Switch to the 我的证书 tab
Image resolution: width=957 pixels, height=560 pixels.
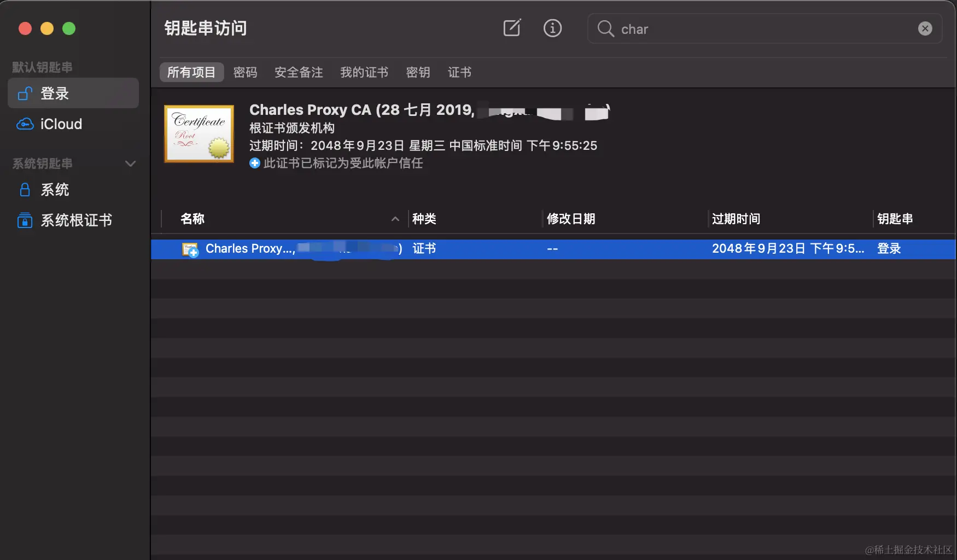(x=364, y=72)
